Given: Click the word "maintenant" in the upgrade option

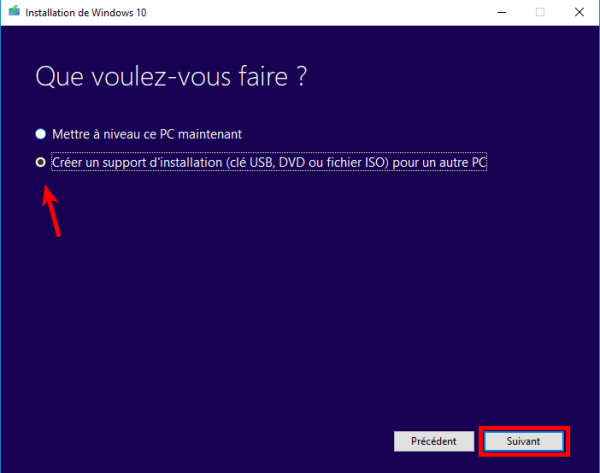Looking at the screenshot, I should (209, 133).
